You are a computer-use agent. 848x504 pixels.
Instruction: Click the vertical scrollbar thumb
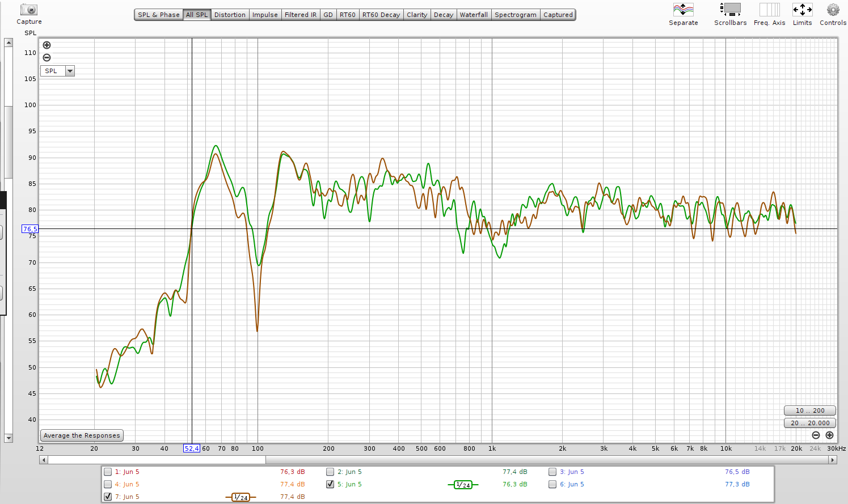click(x=9, y=142)
